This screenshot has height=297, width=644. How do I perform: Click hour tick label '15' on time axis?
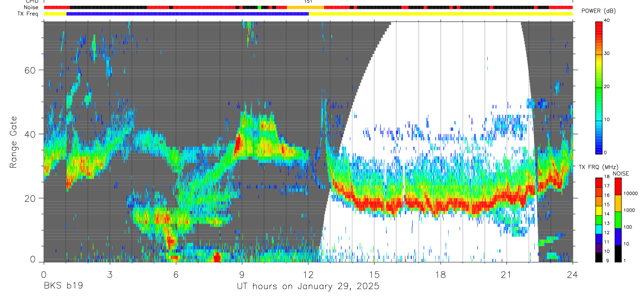(x=374, y=274)
